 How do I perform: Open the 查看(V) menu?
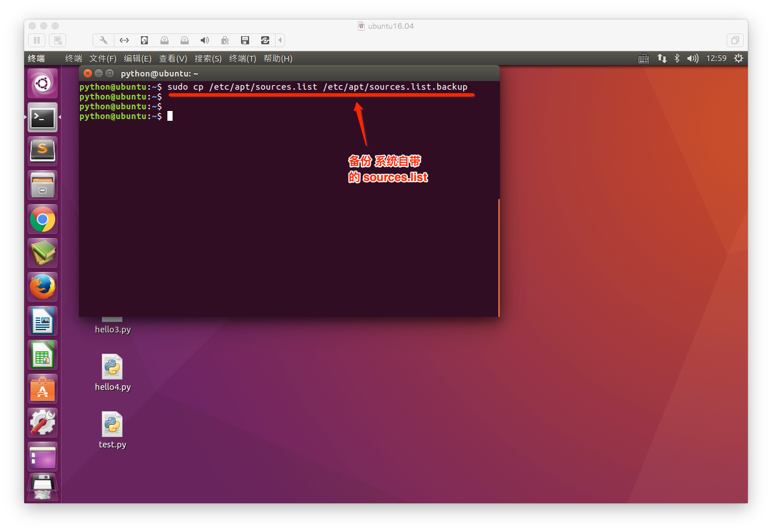click(x=173, y=59)
